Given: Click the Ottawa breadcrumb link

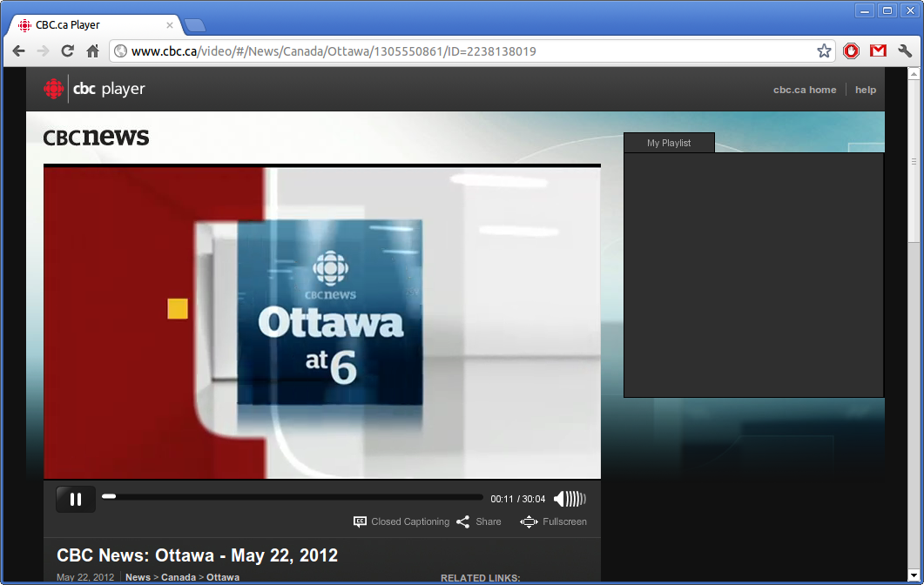Looking at the screenshot, I should pos(223,577).
